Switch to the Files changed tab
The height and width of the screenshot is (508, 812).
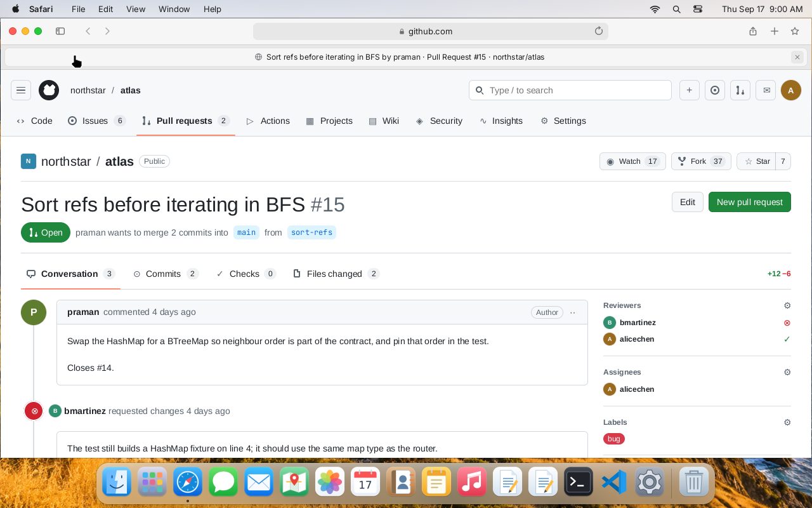(336, 274)
